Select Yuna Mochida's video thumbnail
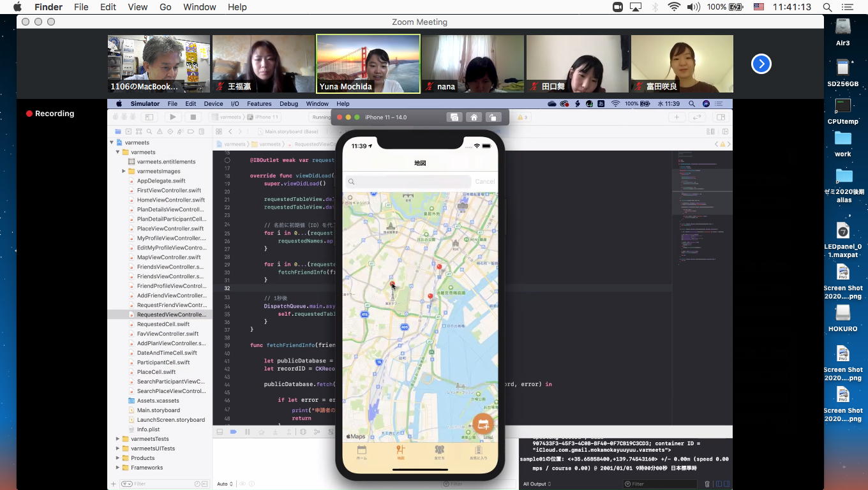This screenshot has width=868, height=490. tap(368, 64)
